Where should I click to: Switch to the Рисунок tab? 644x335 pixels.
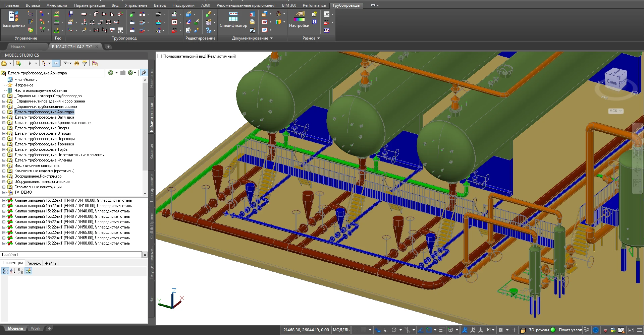point(33,263)
